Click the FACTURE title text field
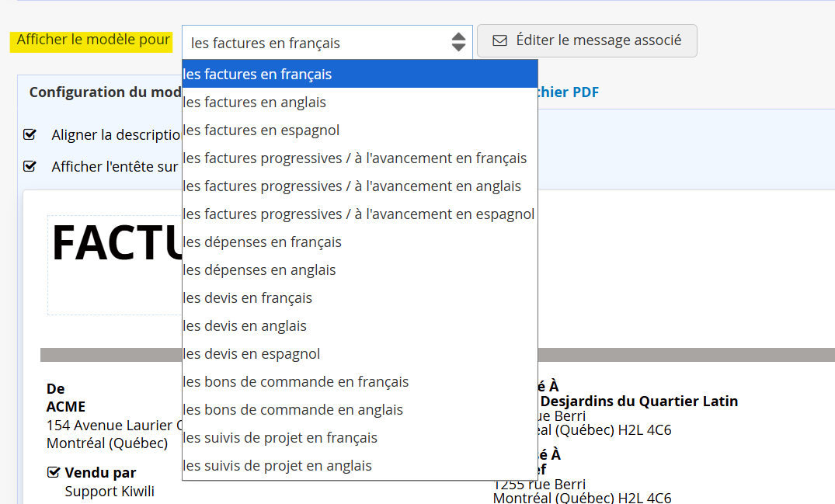This screenshot has width=835, height=504. [x=115, y=265]
